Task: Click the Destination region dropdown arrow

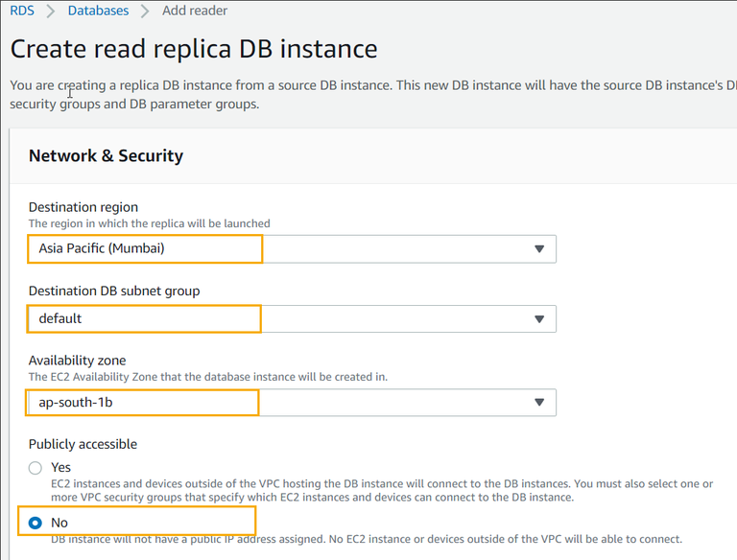Action: coord(539,249)
